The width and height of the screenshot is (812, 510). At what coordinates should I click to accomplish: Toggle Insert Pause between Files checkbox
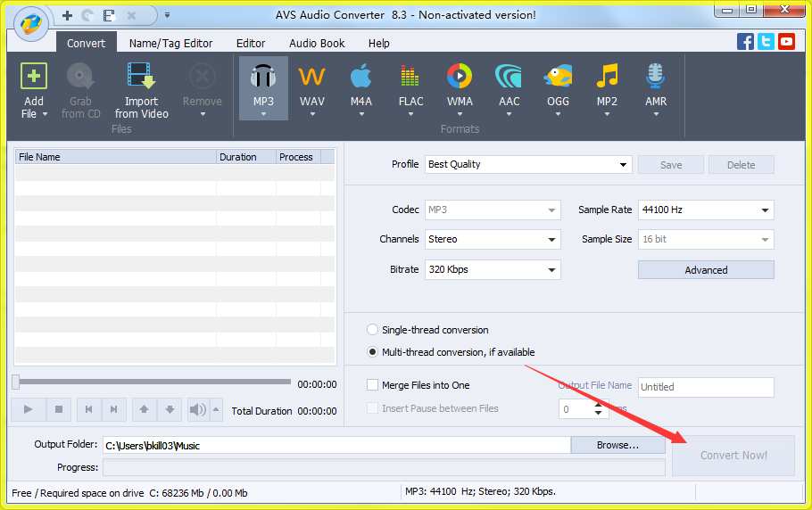coord(372,408)
